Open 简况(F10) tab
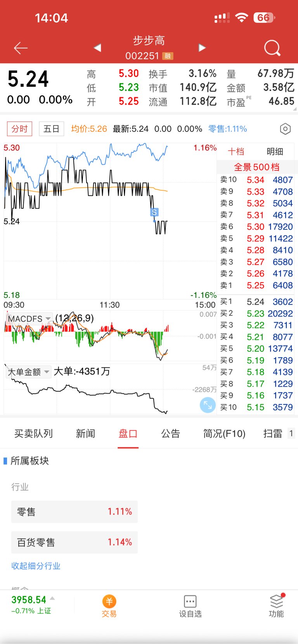 click(224, 434)
